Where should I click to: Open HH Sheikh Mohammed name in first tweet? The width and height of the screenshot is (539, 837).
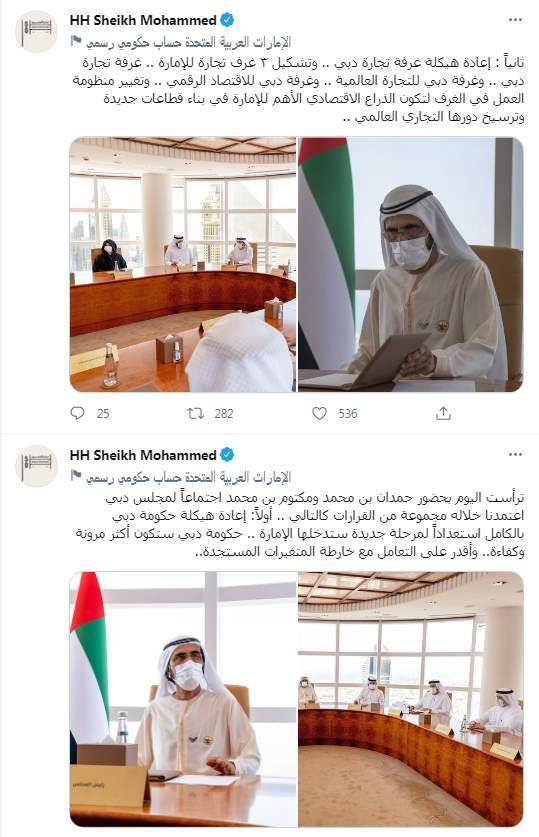pyautogui.click(x=143, y=20)
